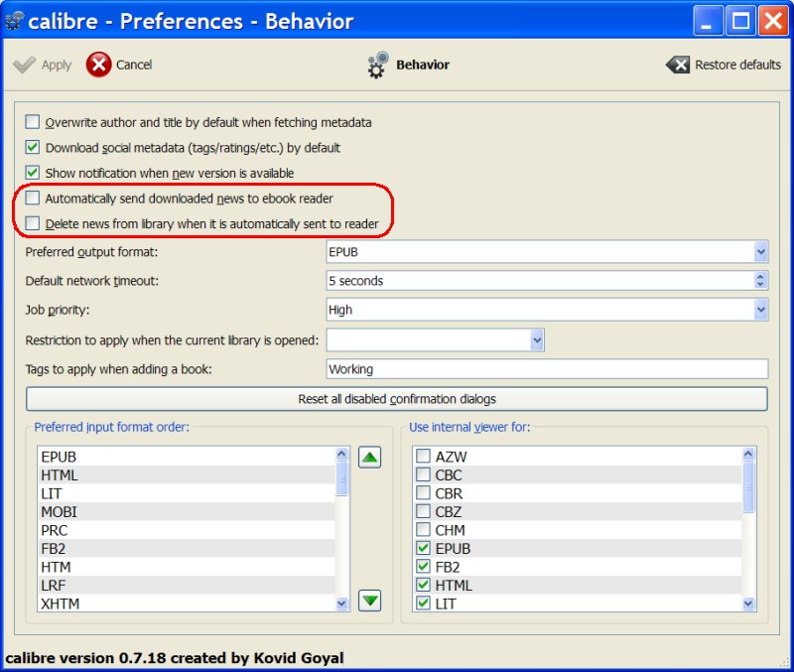Toggle Overwrite author and title checkbox
Viewport: 794px width, 672px height.
click(33, 121)
